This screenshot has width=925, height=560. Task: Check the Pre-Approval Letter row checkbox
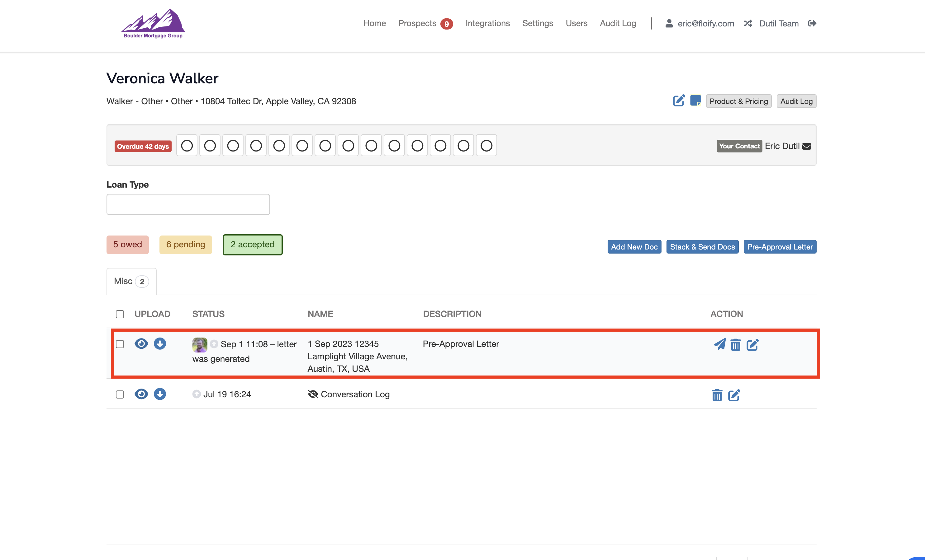[120, 344]
